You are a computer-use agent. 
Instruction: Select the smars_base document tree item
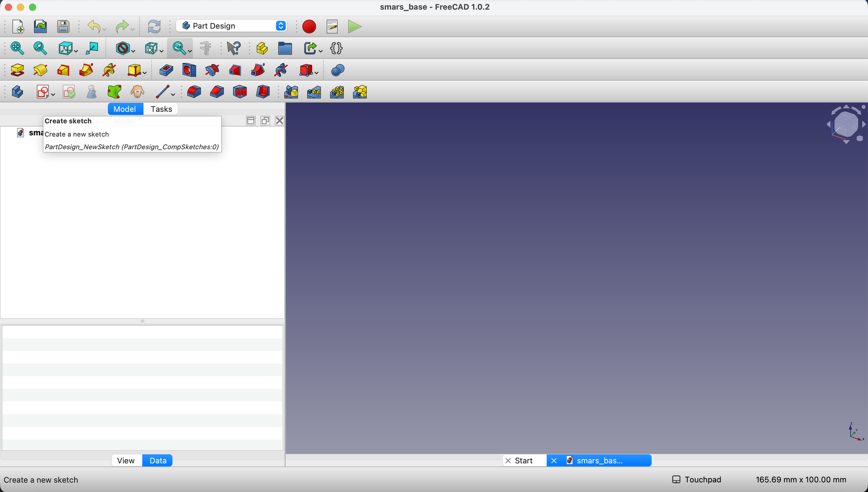pyautogui.click(x=30, y=132)
